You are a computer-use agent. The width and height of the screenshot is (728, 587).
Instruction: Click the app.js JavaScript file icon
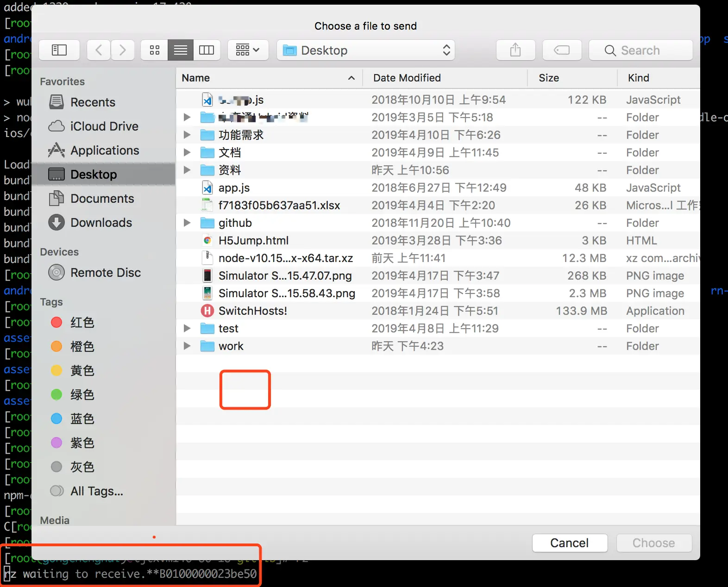pyautogui.click(x=207, y=188)
